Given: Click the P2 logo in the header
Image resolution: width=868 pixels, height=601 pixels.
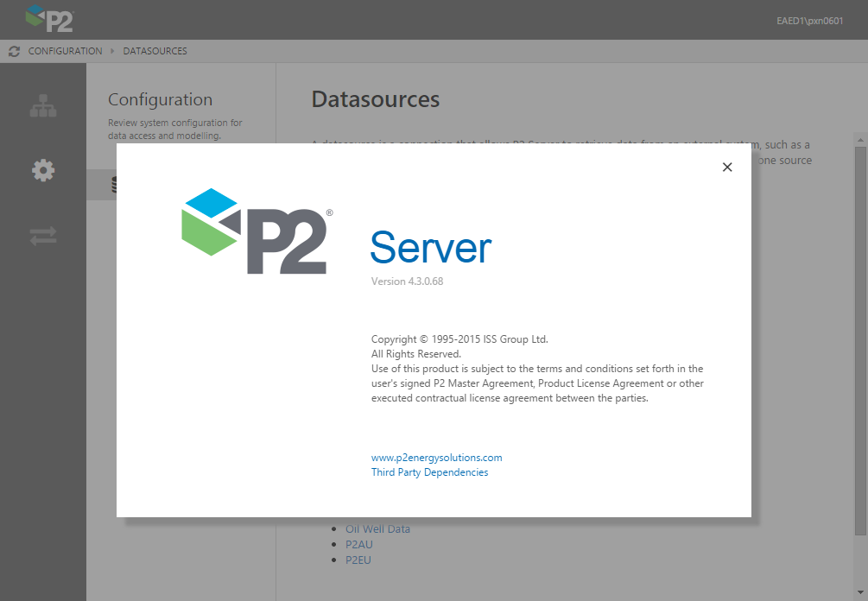Looking at the screenshot, I should [x=49, y=19].
